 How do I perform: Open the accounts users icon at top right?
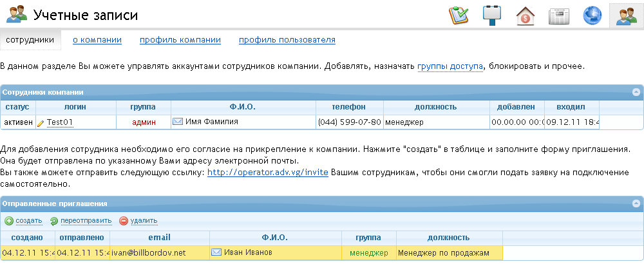pos(626,16)
